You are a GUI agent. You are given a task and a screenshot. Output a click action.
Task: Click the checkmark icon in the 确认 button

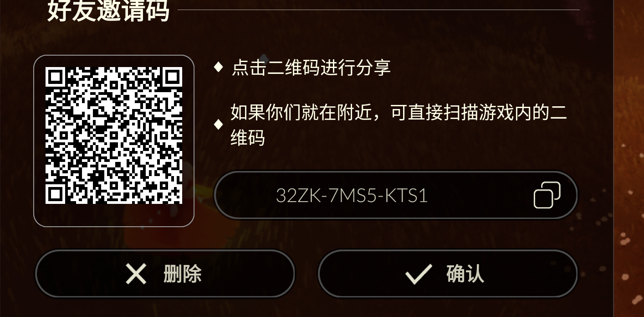coord(419,274)
